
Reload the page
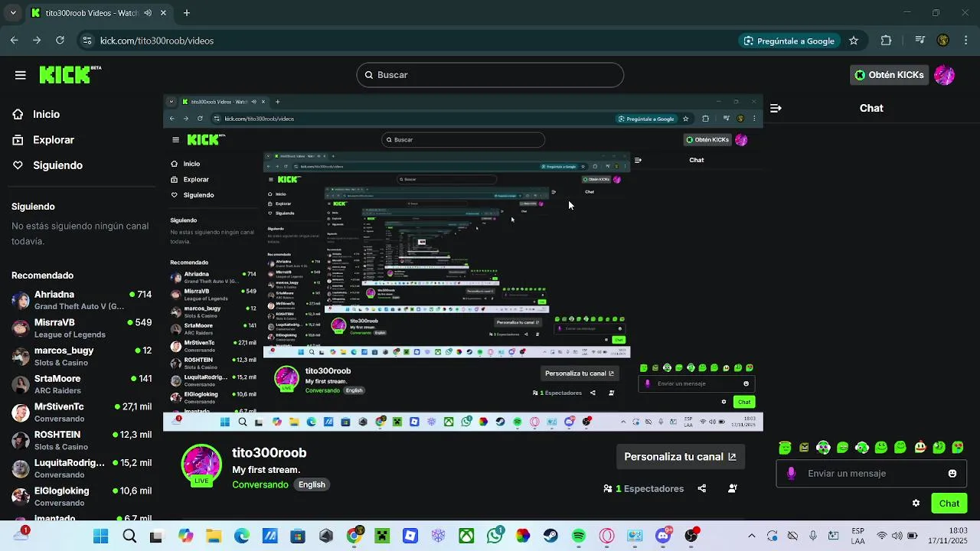point(60,41)
